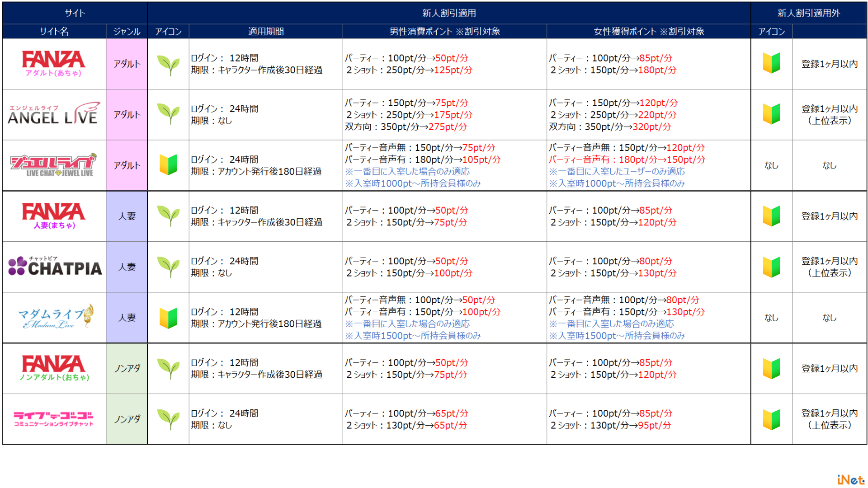Click the CHATPIA logo
Viewport: 868px width, 488px height.
pos(55,266)
